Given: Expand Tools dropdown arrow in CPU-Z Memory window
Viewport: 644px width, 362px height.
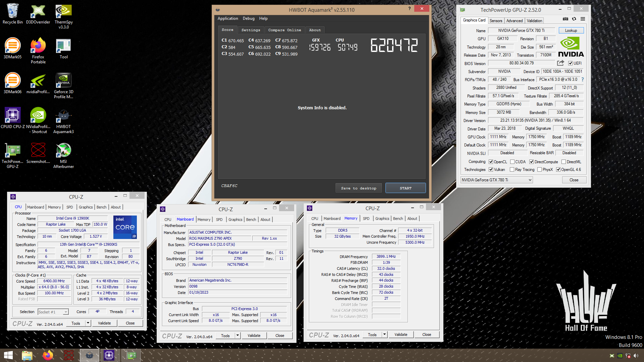Looking at the screenshot, I should click(x=384, y=335).
